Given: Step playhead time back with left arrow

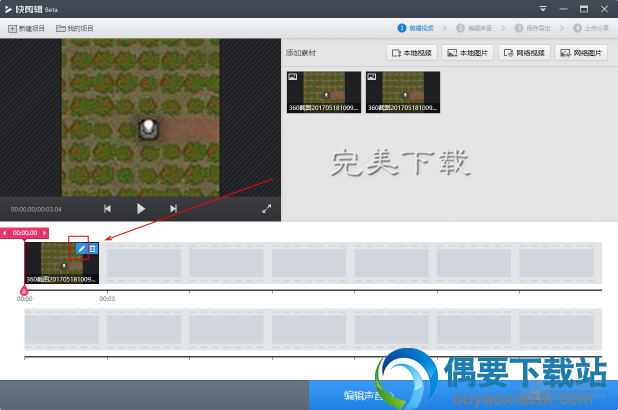Looking at the screenshot, I should tap(4, 233).
